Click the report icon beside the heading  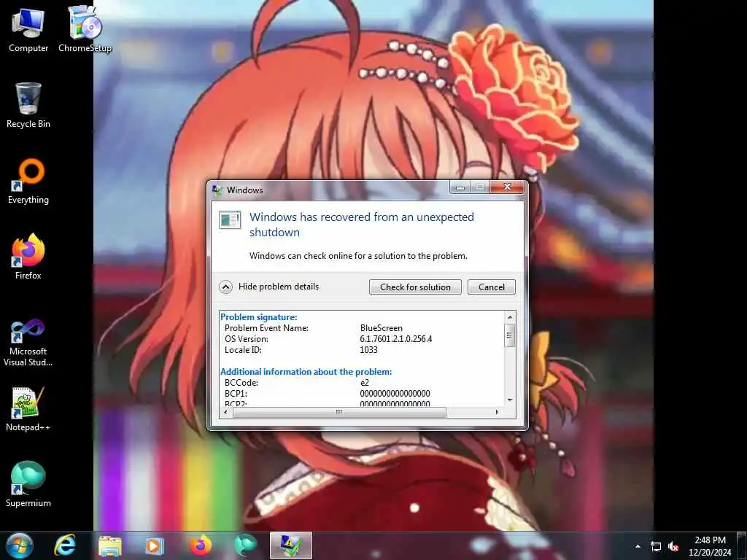point(230,219)
